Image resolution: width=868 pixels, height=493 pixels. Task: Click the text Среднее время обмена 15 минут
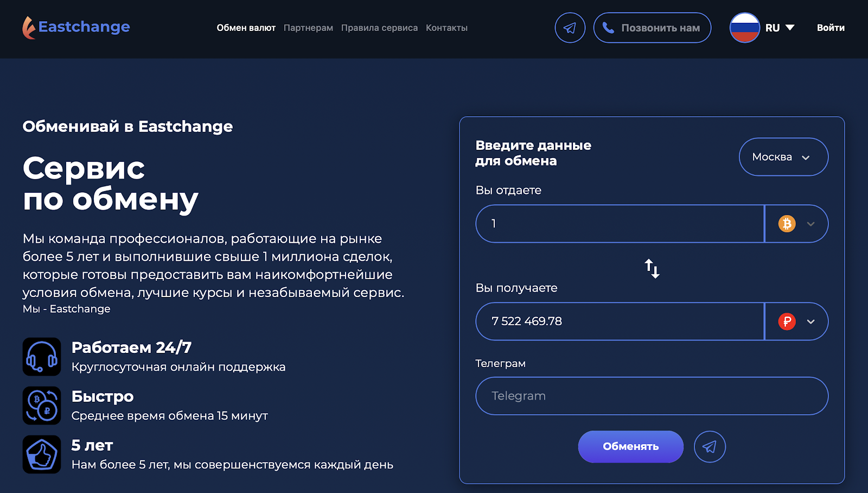(170, 416)
